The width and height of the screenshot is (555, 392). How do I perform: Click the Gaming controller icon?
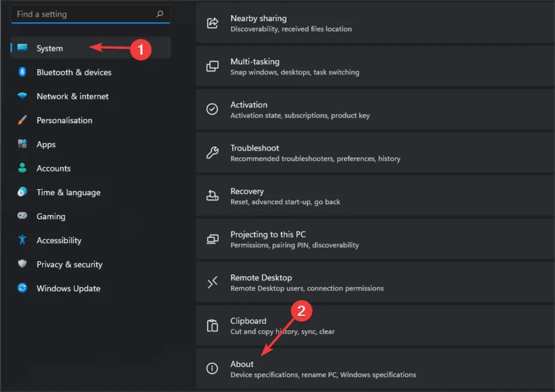click(x=22, y=216)
